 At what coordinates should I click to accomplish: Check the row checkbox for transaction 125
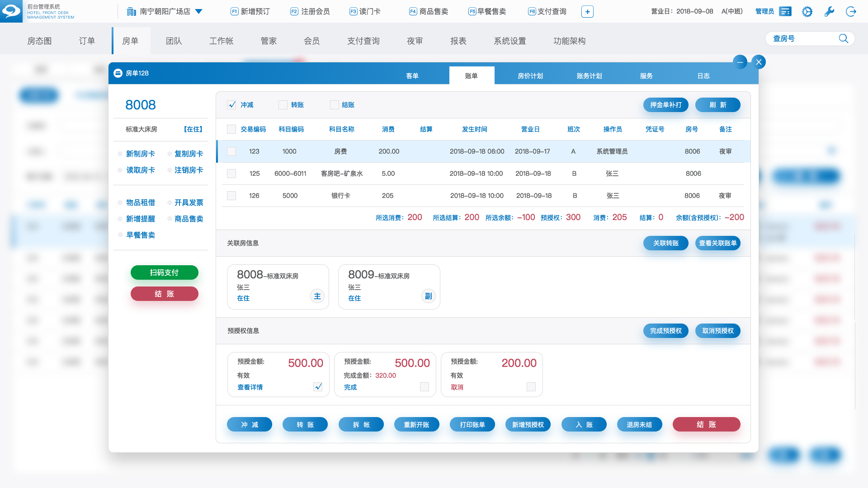pyautogui.click(x=231, y=174)
